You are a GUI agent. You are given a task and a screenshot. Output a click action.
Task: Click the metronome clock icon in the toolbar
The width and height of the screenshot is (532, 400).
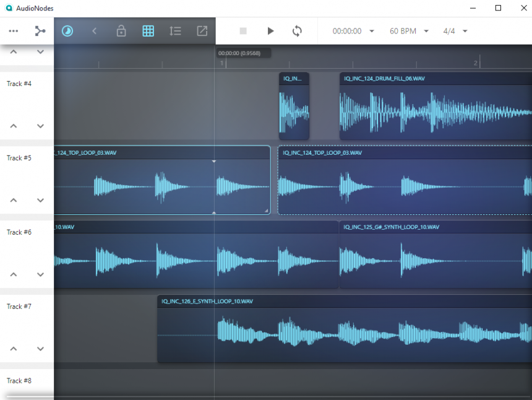click(x=67, y=30)
